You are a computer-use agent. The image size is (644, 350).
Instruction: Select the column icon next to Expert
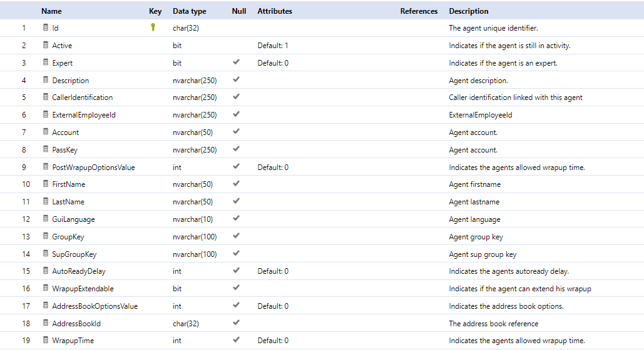click(x=46, y=62)
